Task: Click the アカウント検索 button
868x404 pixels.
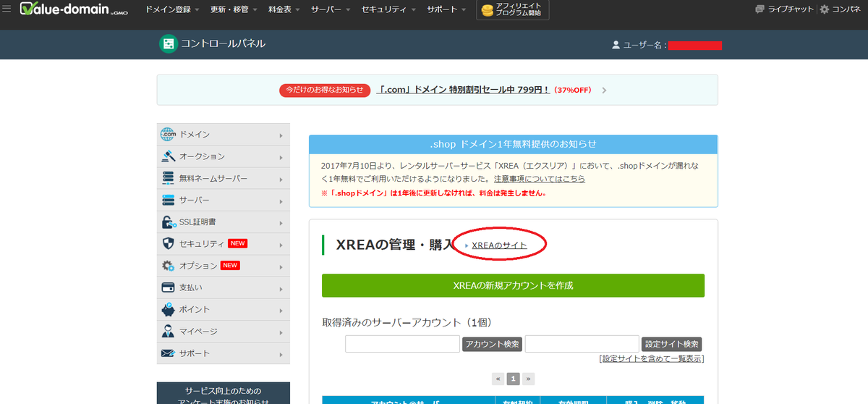Action: [492, 344]
